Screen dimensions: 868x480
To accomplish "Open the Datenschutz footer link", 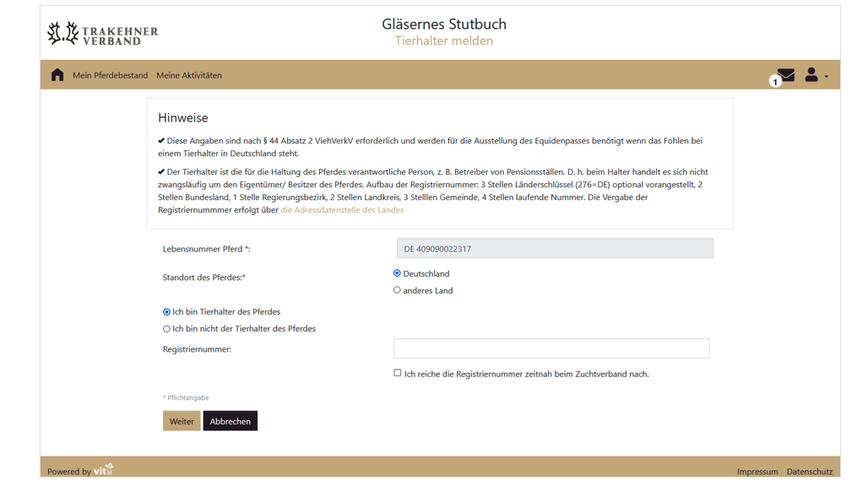I will point(810,472).
